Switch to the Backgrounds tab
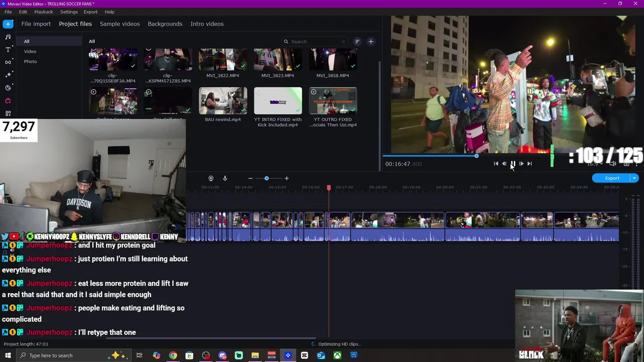Image resolution: width=644 pixels, height=362 pixels. pyautogui.click(x=165, y=24)
